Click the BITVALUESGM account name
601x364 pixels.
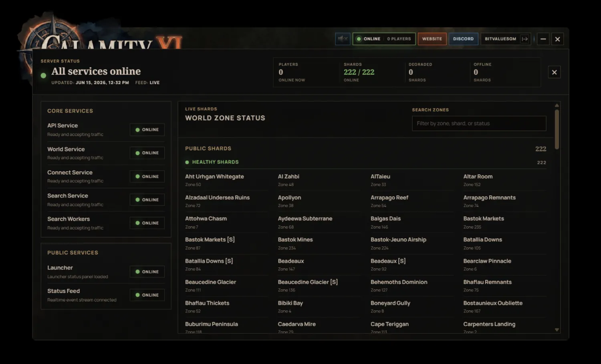click(x=500, y=39)
